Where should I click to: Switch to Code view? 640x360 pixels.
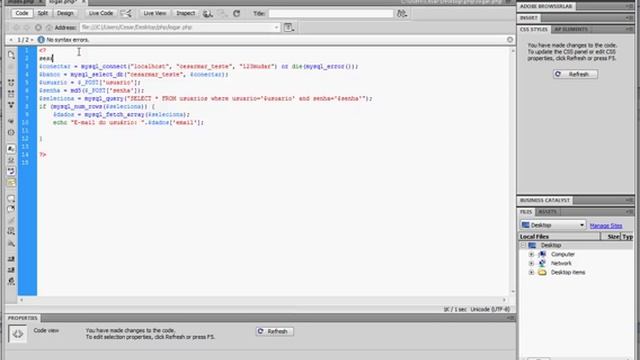coord(22,13)
